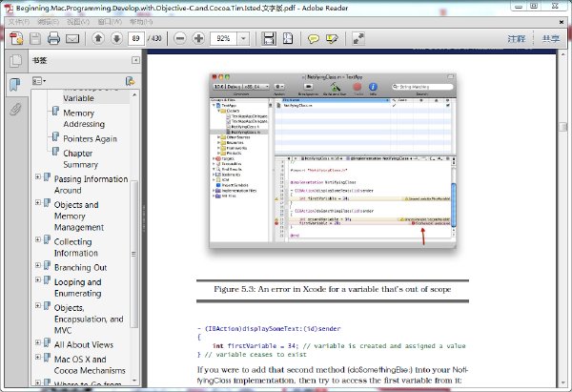Image resolution: width=572 pixels, height=392 pixels.
Task: Click the highlight text icon
Action: (332, 38)
